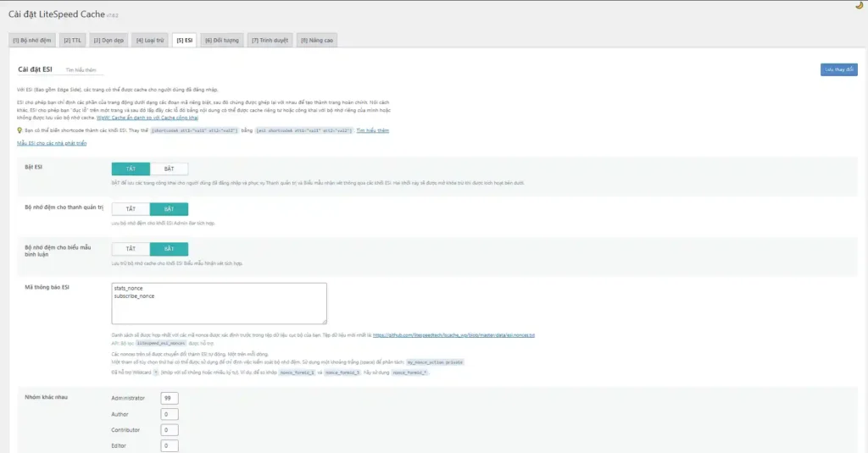Go to the [8] Nâng cao tab

pos(317,41)
